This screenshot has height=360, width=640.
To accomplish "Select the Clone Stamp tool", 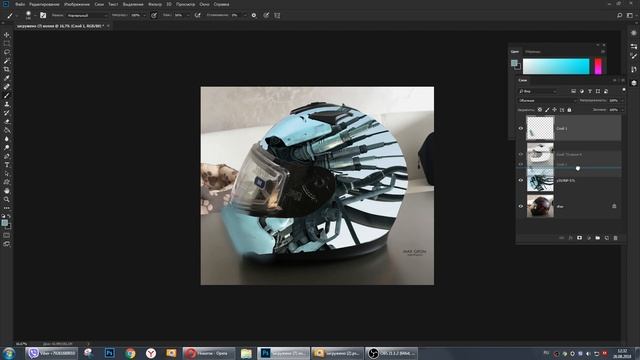I will click(x=7, y=104).
